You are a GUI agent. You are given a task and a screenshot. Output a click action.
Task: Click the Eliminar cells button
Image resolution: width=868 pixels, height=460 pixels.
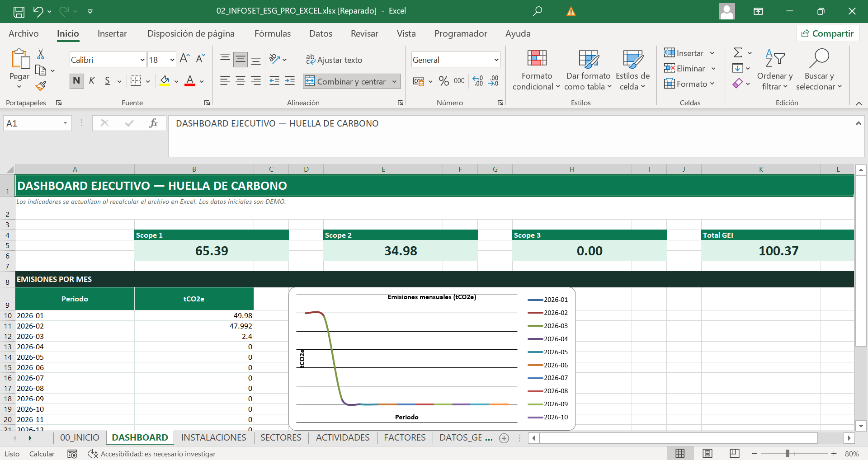pyautogui.click(x=690, y=68)
